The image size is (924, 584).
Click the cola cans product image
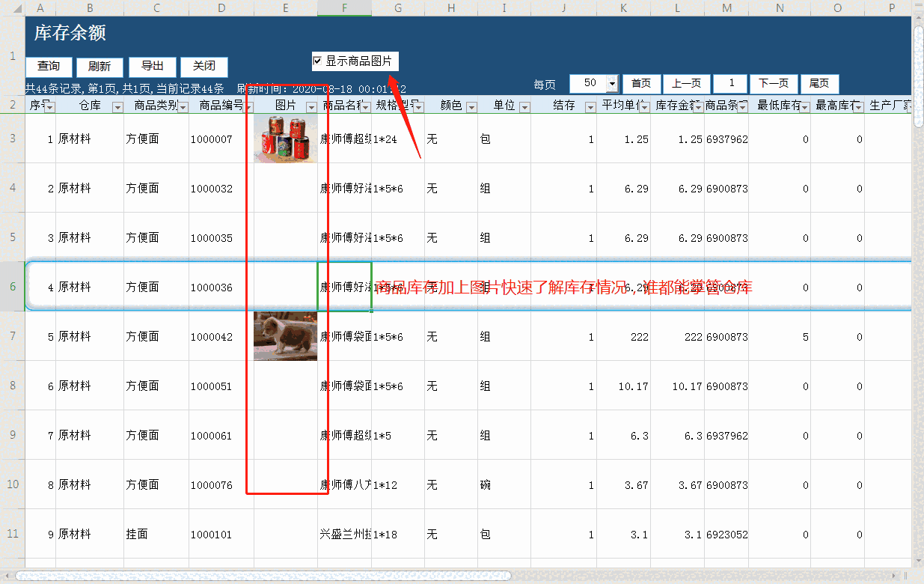285,138
